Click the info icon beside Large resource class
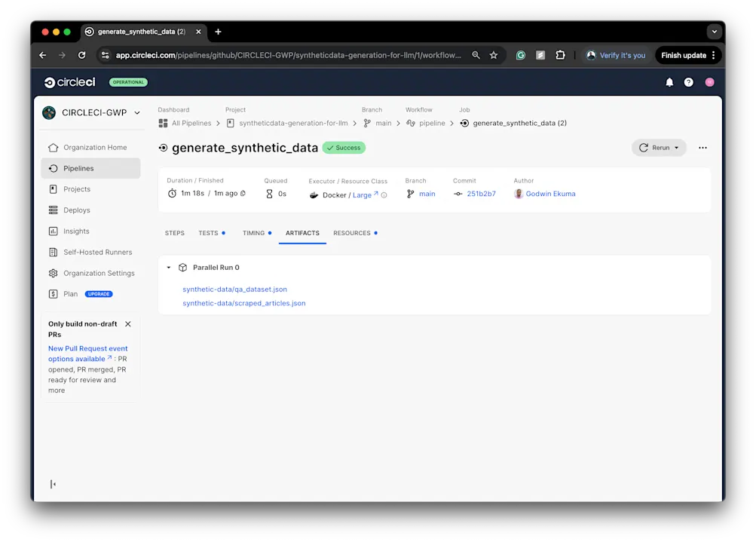 384,194
